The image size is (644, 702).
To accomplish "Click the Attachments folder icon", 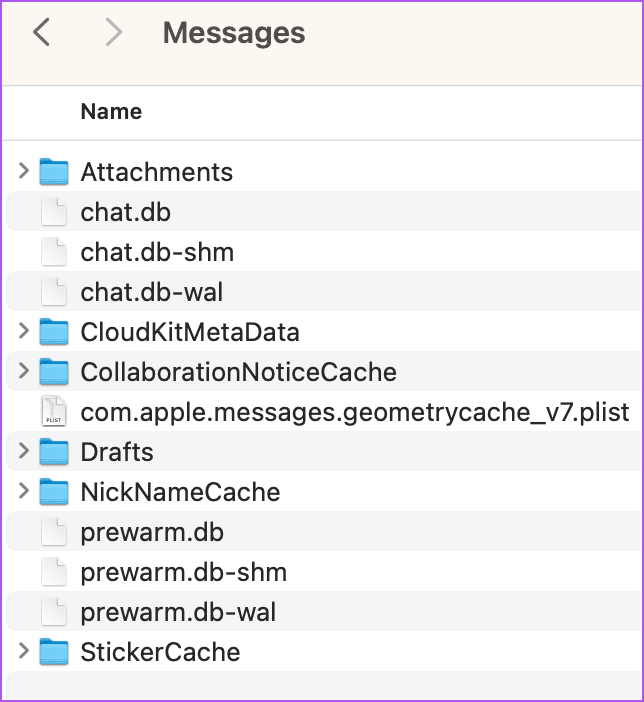I will coord(53,172).
